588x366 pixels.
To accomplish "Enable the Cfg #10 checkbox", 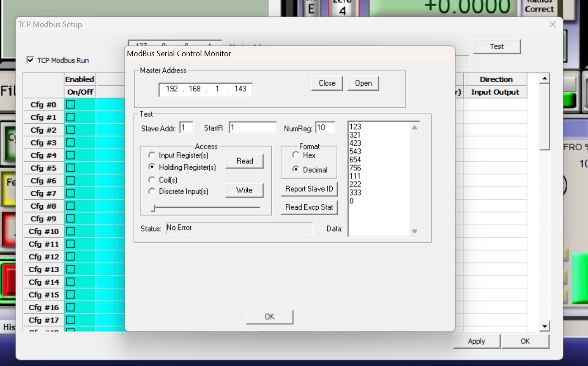I will click(71, 231).
